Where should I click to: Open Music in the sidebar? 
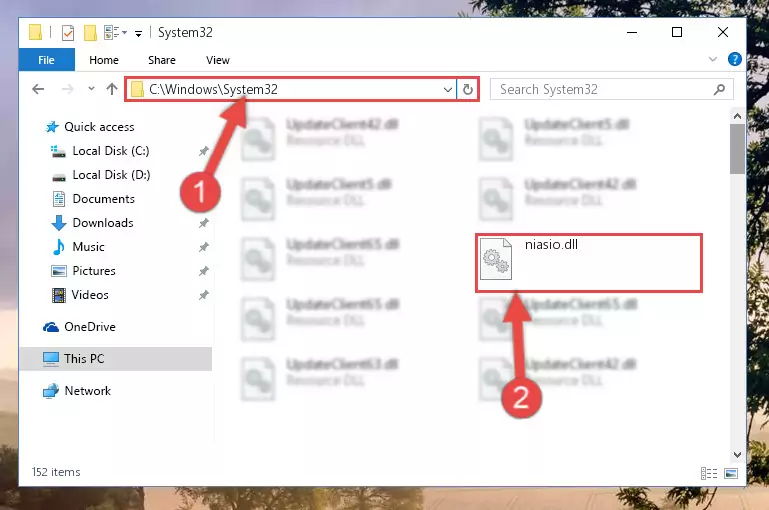(x=88, y=247)
